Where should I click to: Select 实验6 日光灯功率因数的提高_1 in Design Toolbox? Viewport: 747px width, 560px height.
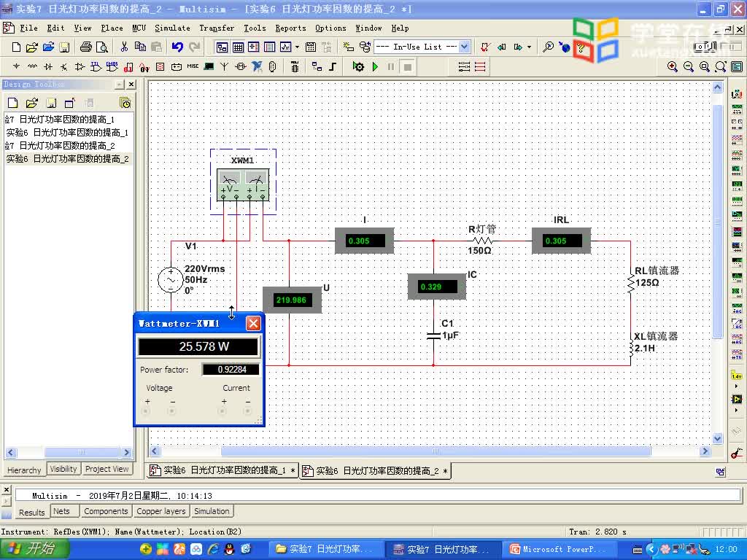[x=67, y=133]
